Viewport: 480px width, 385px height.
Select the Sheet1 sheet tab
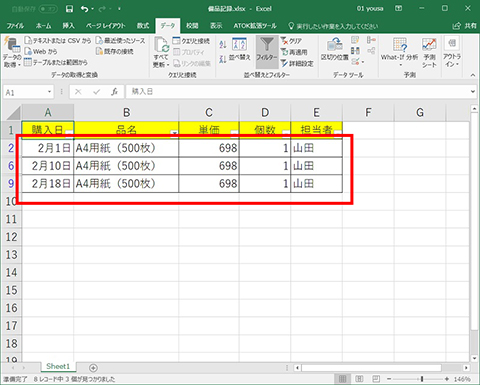pyautogui.click(x=58, y=366)
